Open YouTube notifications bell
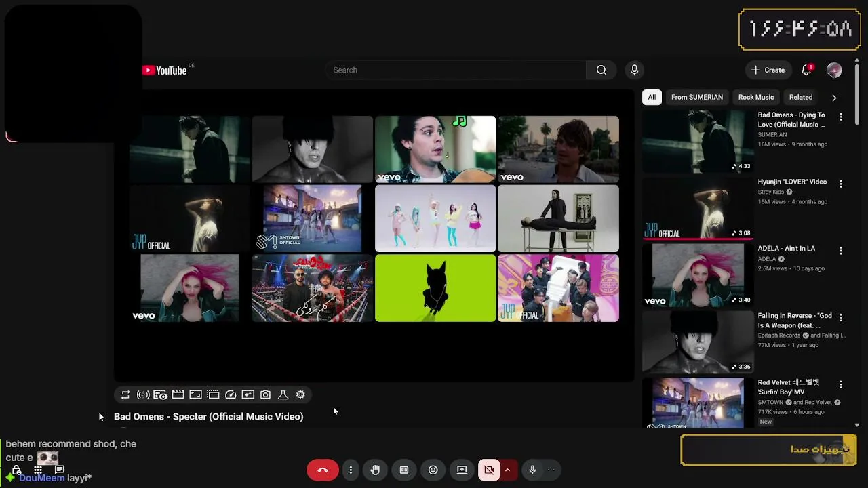 click(807, 70)
